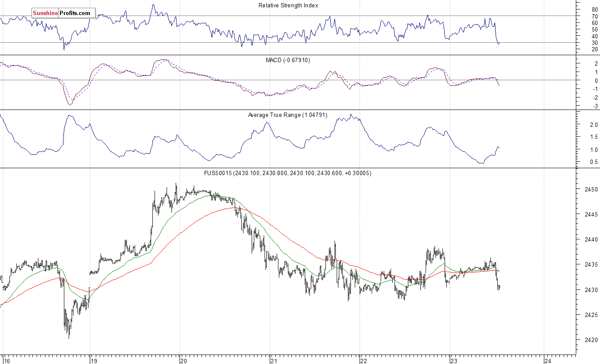Image resolution: width=600 pixels, height=364 pixels.
Task: Click the 80 value on the RSI axis
Action: tap(595, 9)
